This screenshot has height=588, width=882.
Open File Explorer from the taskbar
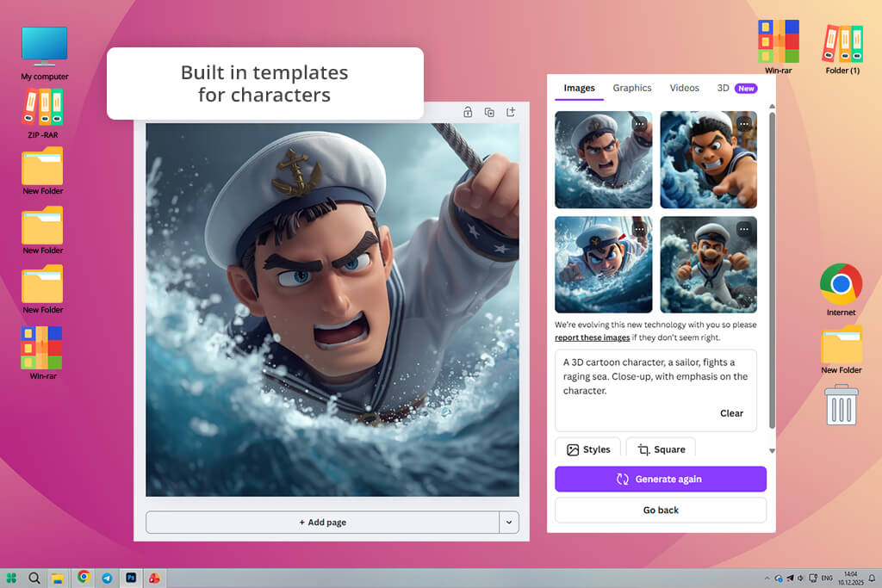tap(58, 578)
